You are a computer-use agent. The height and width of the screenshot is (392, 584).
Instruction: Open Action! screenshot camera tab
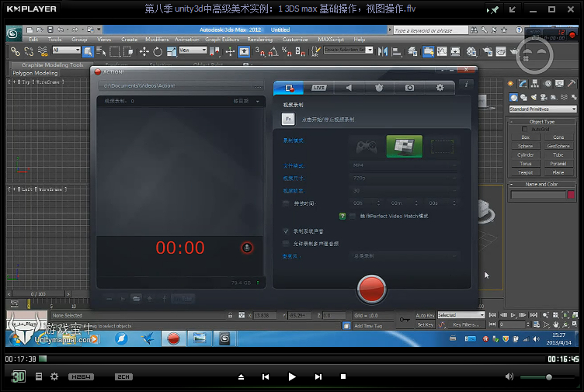tap(410, 88)
